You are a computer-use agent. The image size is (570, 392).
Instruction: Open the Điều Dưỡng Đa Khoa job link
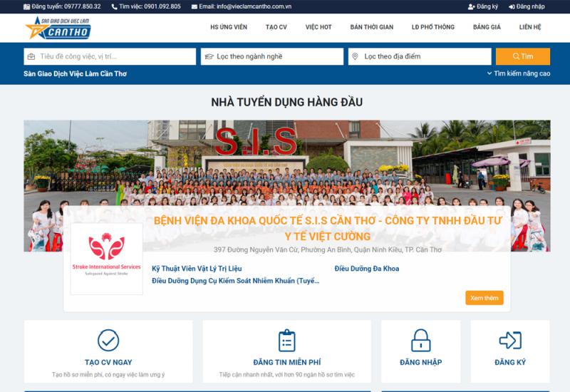tap(367, 269)
